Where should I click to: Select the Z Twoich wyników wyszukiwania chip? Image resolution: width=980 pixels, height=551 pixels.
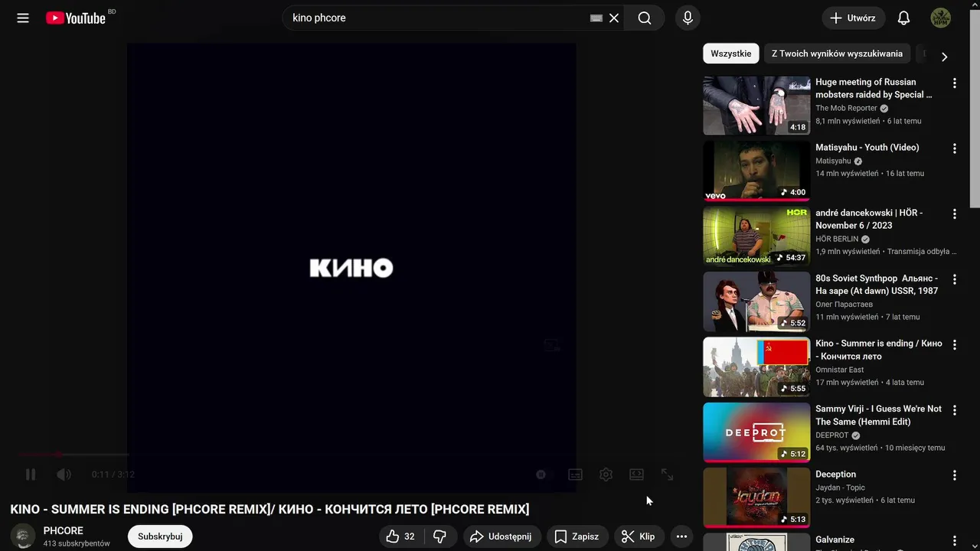tap(837, 54)
